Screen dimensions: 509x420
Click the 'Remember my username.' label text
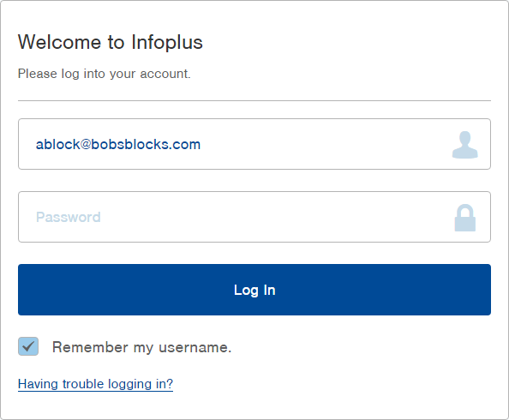click(x=142, y=347)
